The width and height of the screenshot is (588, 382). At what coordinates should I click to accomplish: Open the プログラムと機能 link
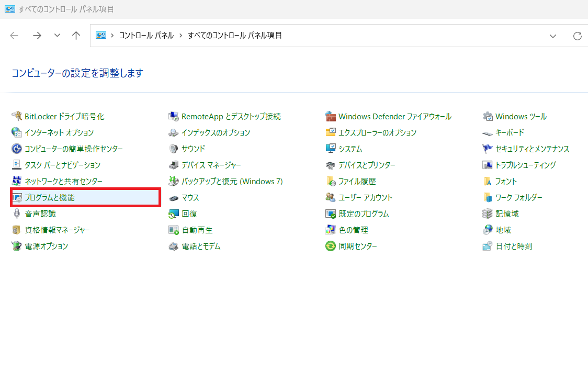50,197
